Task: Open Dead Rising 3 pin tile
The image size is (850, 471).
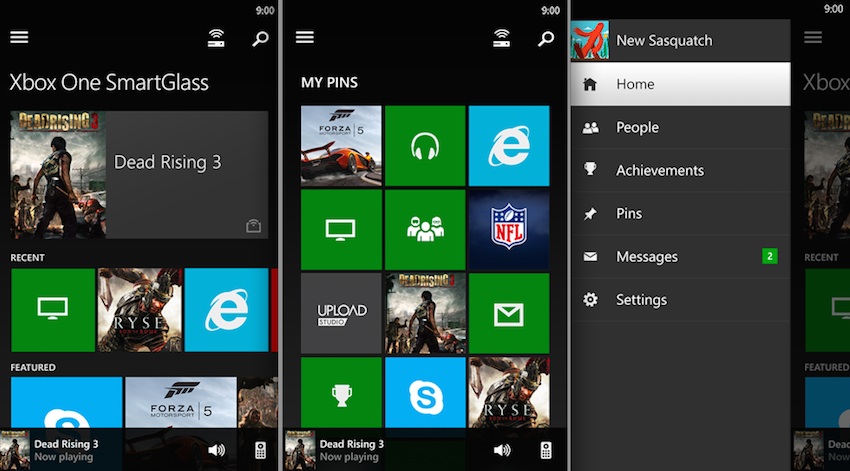Action: click(x=425, y=313)
